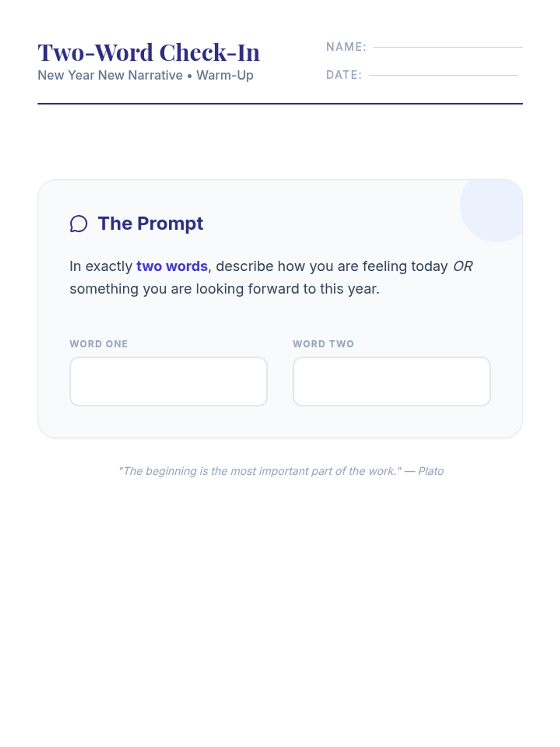Click the Two-Word Check-In title
This screenshot has width=560, height=747.
148,52
